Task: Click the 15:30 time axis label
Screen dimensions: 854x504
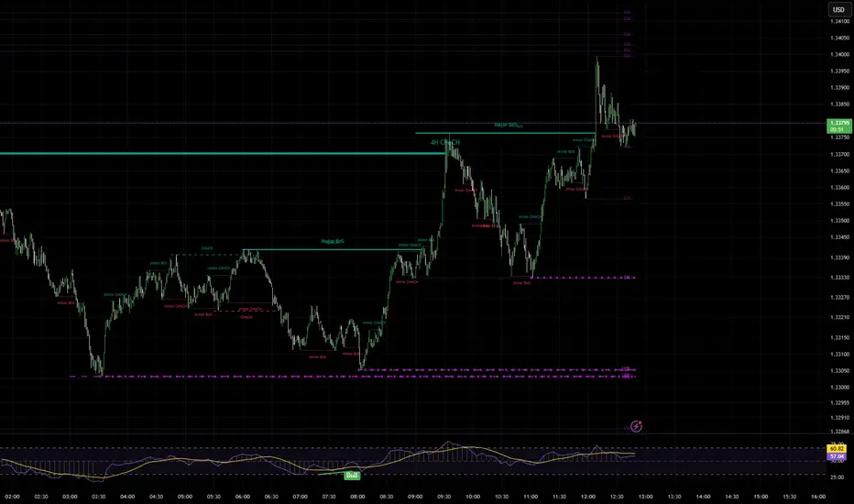Action: coord(790,497)
